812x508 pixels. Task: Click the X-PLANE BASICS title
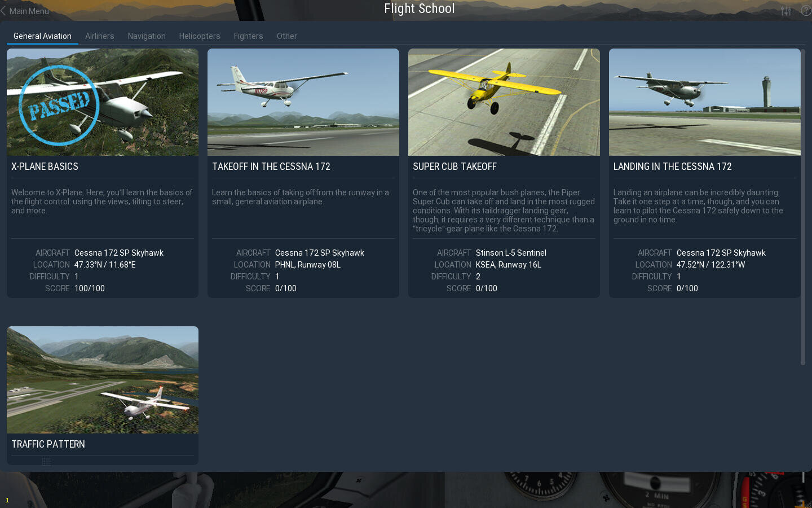(45, 167)
